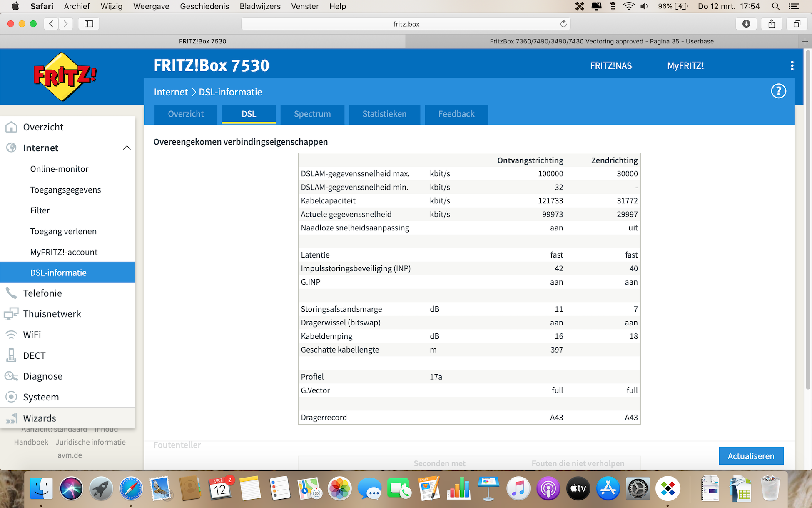Expand the Thuisnetwerk section
The height and width of the screenshot is (508, 812).
52,314
